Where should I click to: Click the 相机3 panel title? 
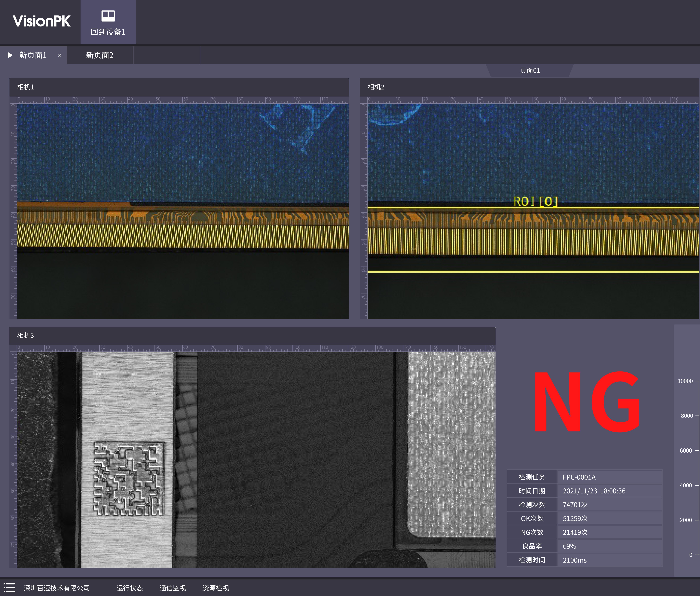click(26, 335)
